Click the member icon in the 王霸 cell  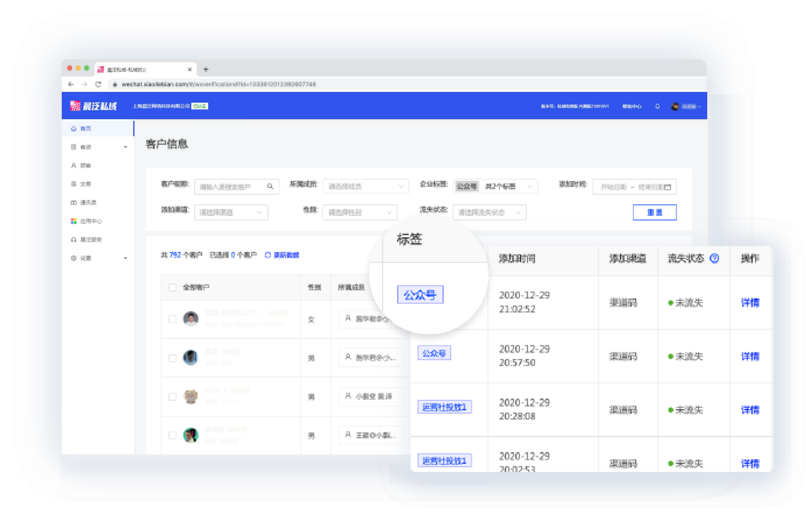pyautogui.click(x=348, y=435)
